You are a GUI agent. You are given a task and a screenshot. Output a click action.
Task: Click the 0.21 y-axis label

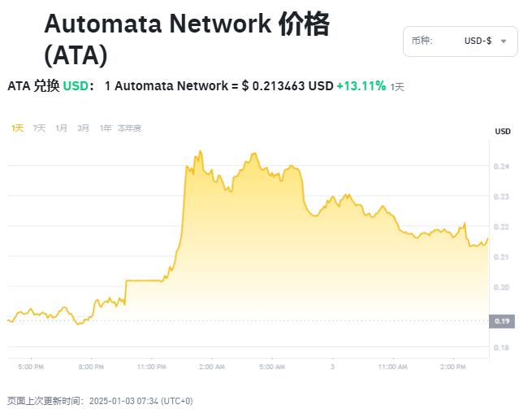tap(503, 257)
